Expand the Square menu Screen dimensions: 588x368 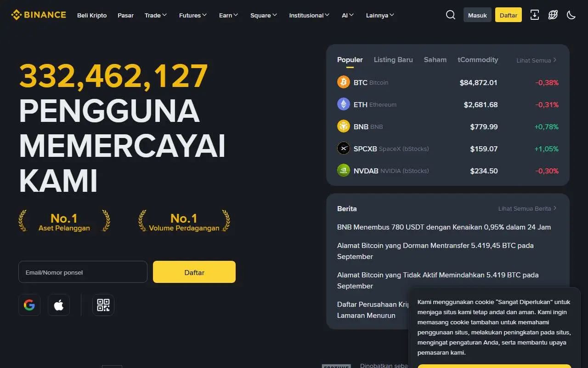click(x=264, y=15)
